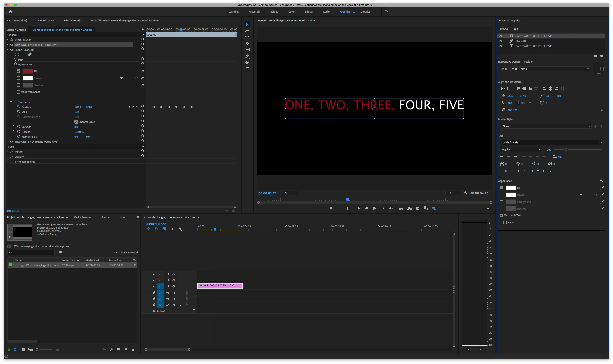Select the Pen tool in toolbar
The height and width of the screenshot is (364, 613).
pos(247,56)
